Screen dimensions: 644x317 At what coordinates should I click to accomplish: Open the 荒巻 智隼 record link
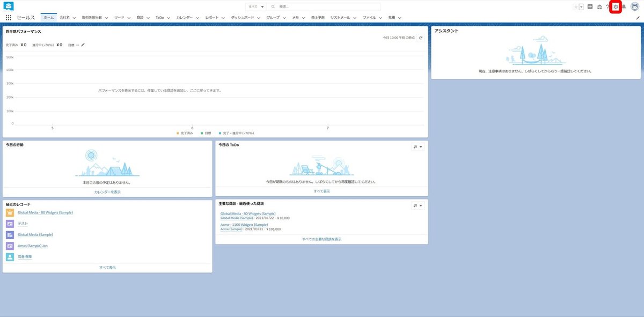(25, 257)
